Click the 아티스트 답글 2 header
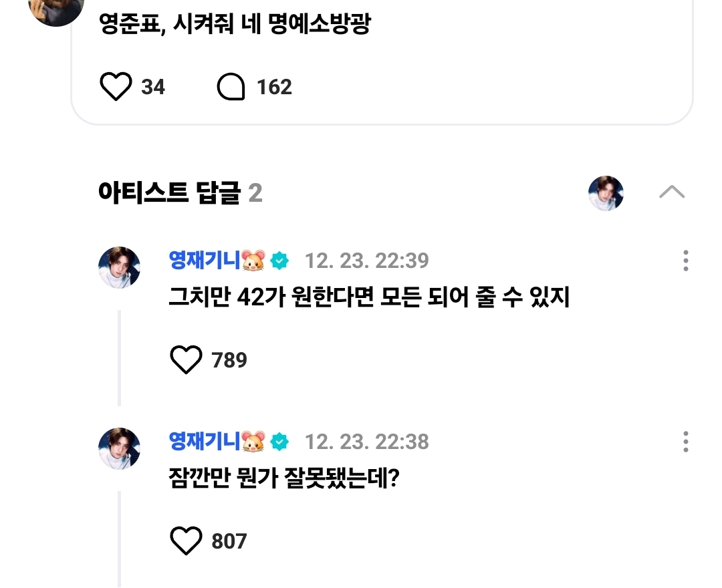 click(x=179, y=194)
